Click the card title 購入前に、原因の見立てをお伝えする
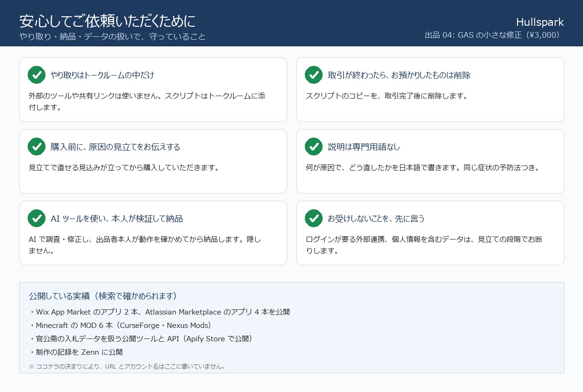Screen dimensions: 583x392 tap(116, 147)
